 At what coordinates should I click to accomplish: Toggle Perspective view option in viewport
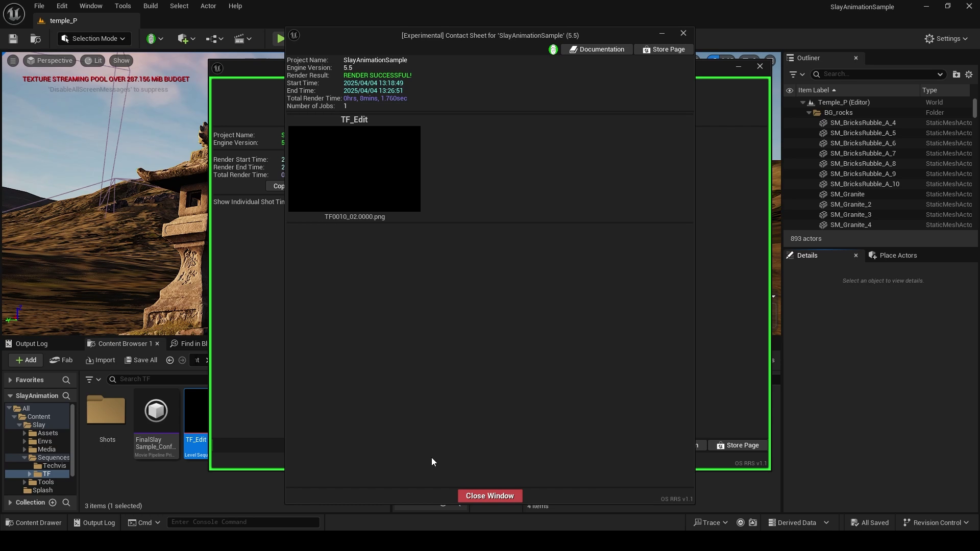(50, 61)
